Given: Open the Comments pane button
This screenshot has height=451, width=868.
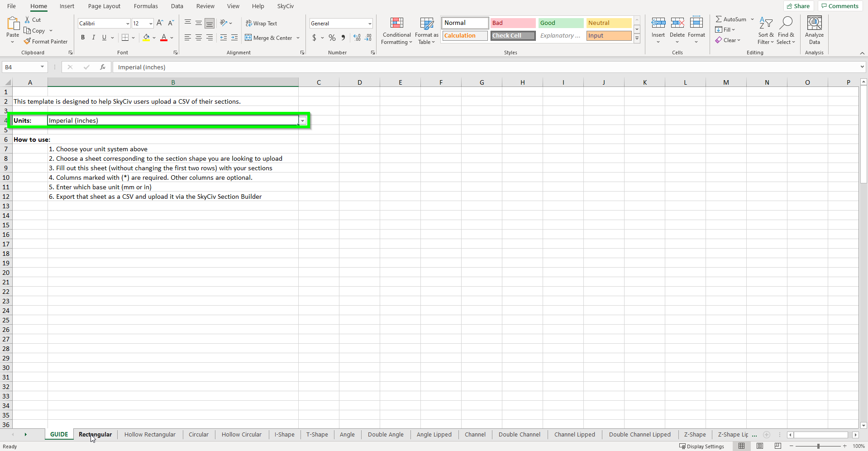Looking at the screenshot, I should (x=840, y=6).
